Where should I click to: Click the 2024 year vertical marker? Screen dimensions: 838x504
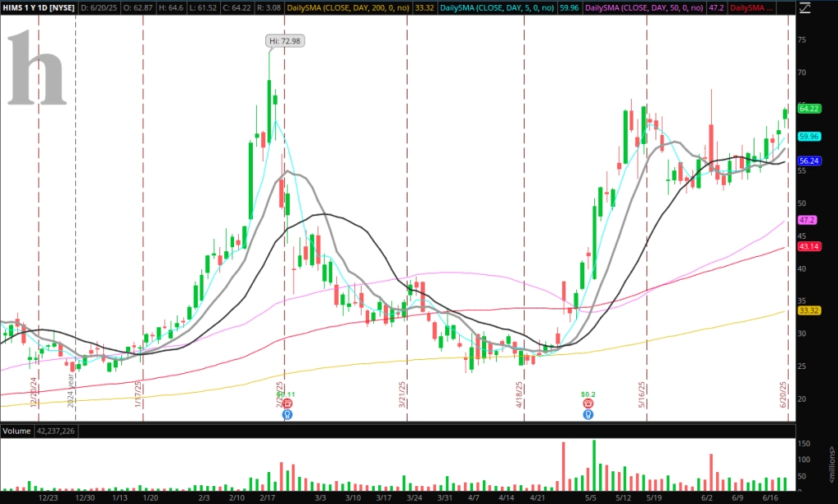click(x=70, y=390)
